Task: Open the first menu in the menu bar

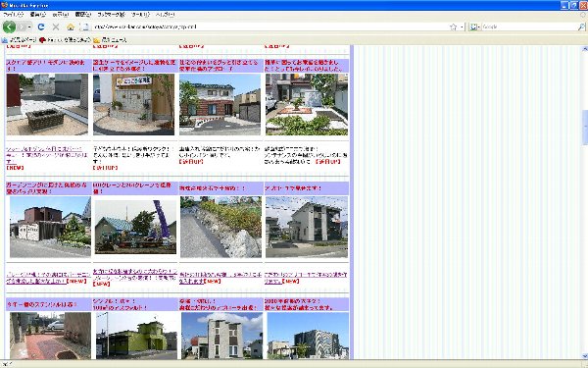Action: [13, 15]
